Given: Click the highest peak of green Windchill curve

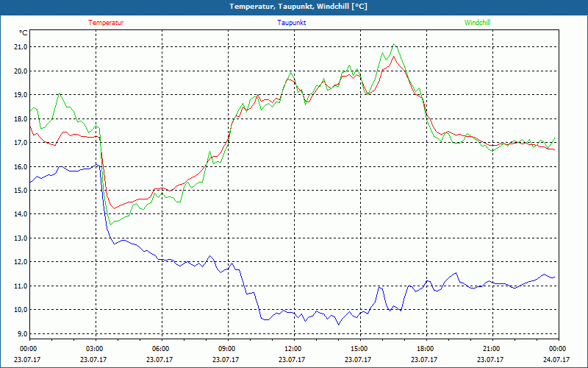Looking at the screenshot, I should point(394,44).
